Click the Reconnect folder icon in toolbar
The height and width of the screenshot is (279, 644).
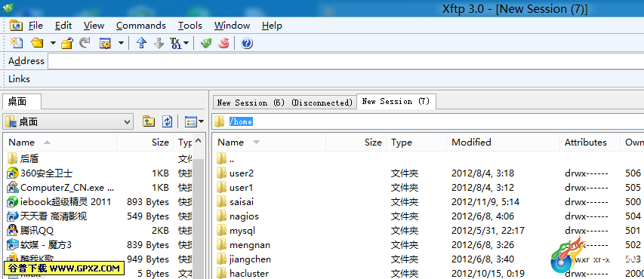(67, 43)
